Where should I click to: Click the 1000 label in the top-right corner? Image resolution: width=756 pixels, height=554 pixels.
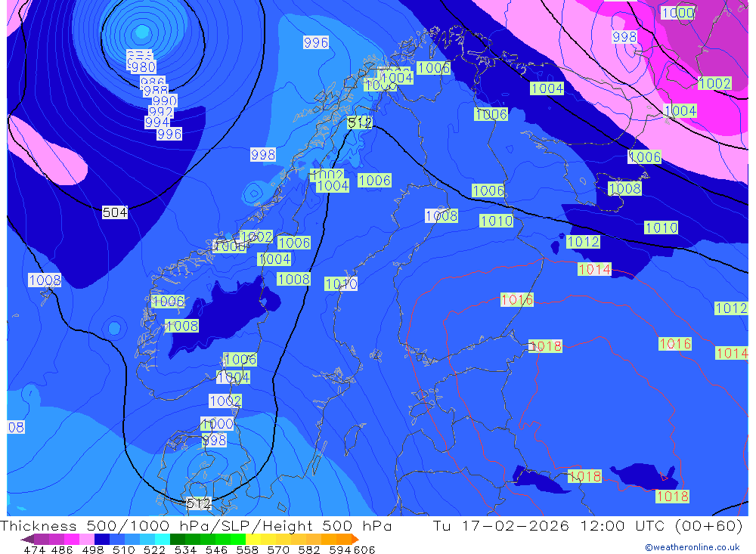678,13
